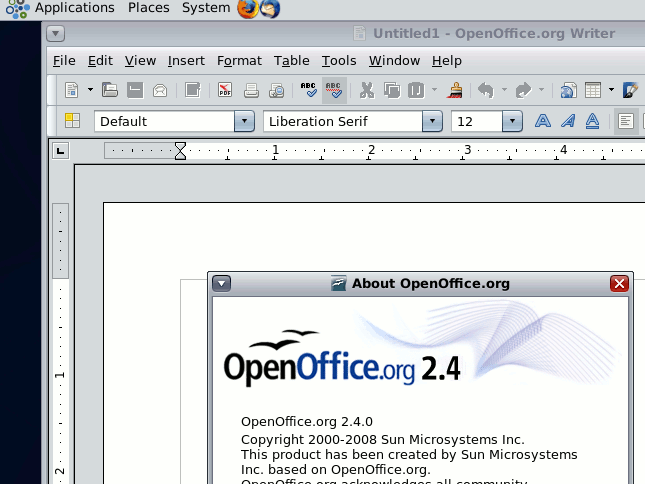
Task: Open Styles and Formatting window icon
Action: pos(72,121)
